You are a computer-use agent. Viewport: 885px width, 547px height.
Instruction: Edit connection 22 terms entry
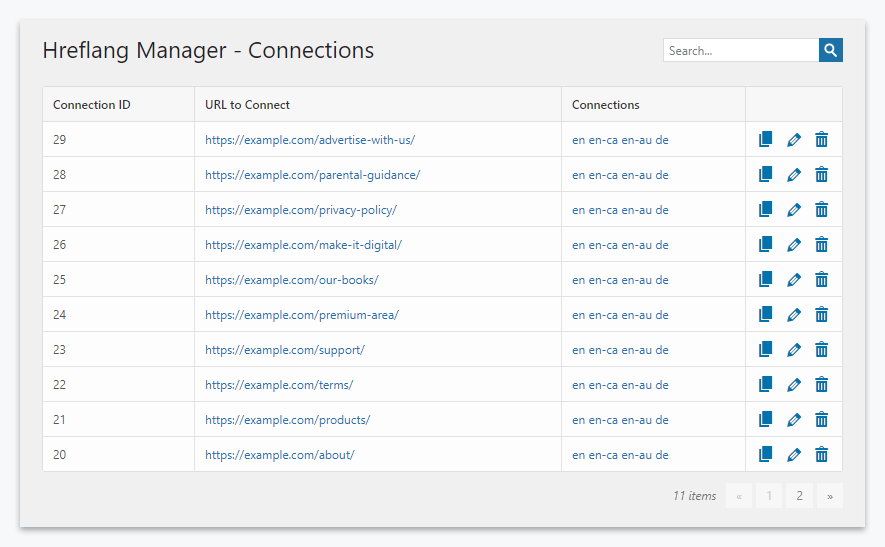[x=794, y=385]
